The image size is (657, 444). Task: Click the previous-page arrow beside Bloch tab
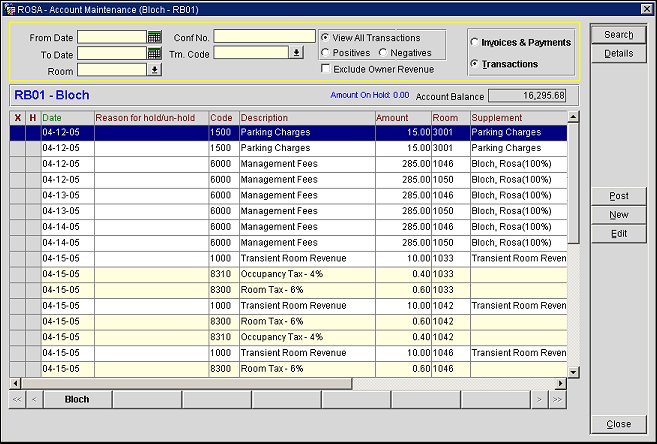(x=35, y=400)
